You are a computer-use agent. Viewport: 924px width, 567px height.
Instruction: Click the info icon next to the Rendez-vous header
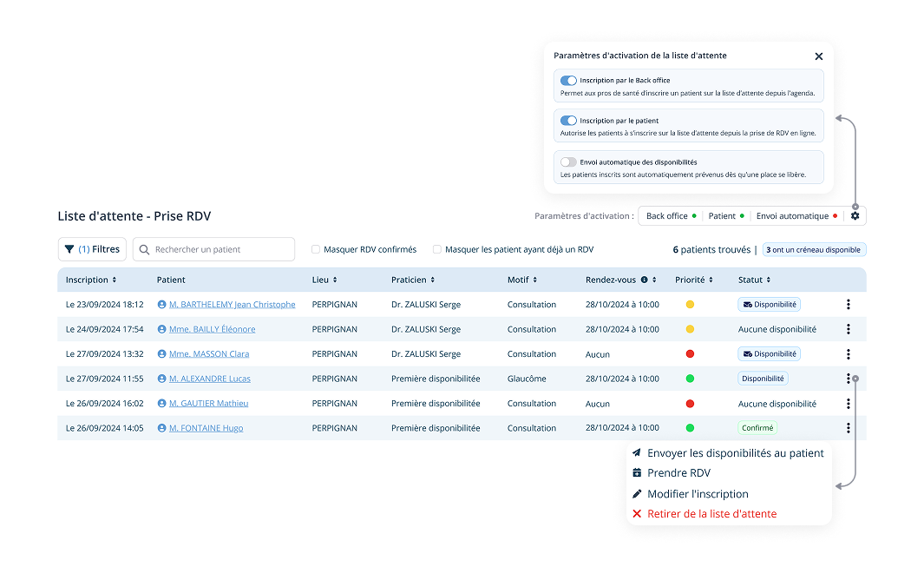coord(644,280)
